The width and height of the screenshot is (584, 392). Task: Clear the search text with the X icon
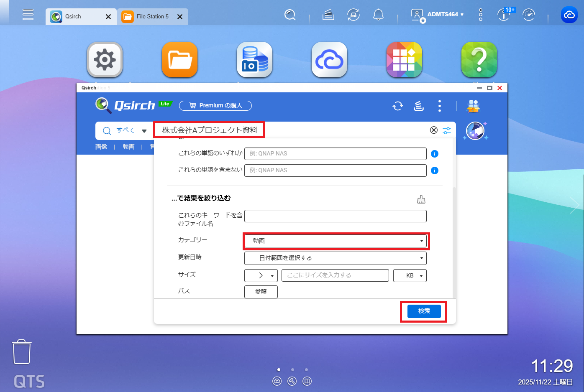coord(434,130)
